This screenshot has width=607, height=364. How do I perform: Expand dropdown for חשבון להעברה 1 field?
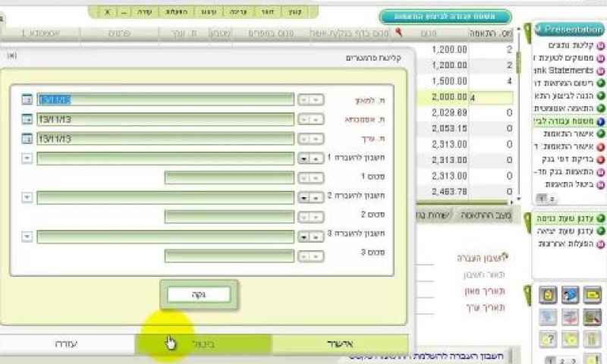(x=27, y=158)
